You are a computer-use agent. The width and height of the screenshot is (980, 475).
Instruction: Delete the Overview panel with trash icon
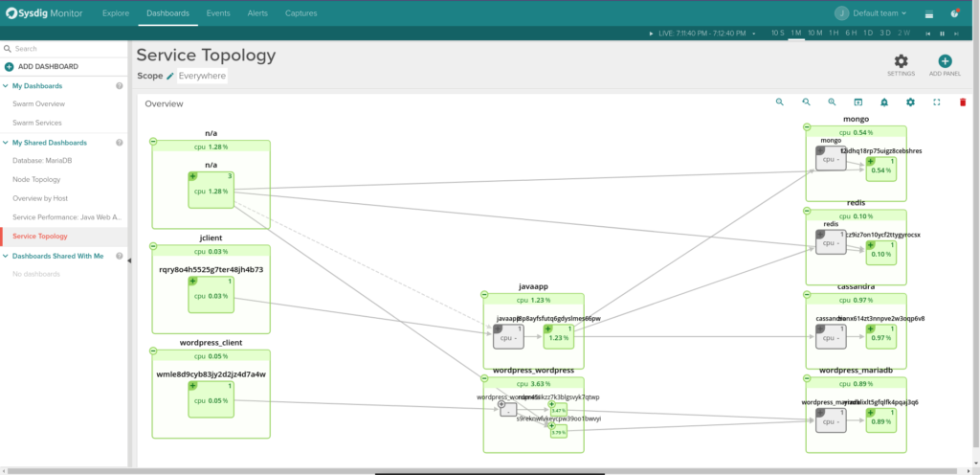pos(963,102)
